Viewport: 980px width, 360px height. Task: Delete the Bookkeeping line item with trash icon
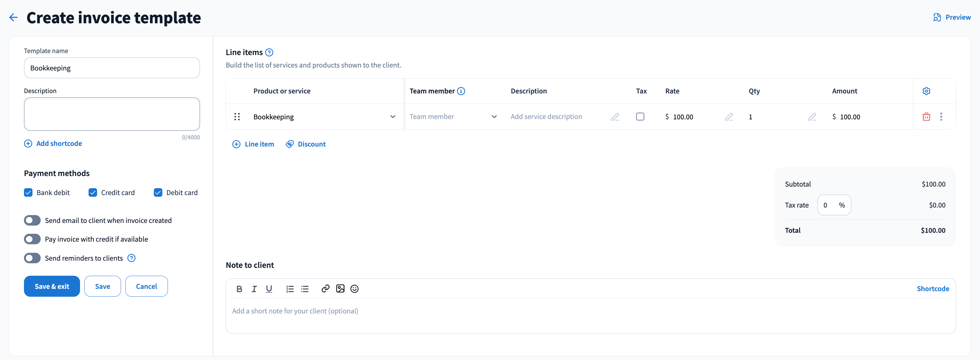(x=926, y=117)
